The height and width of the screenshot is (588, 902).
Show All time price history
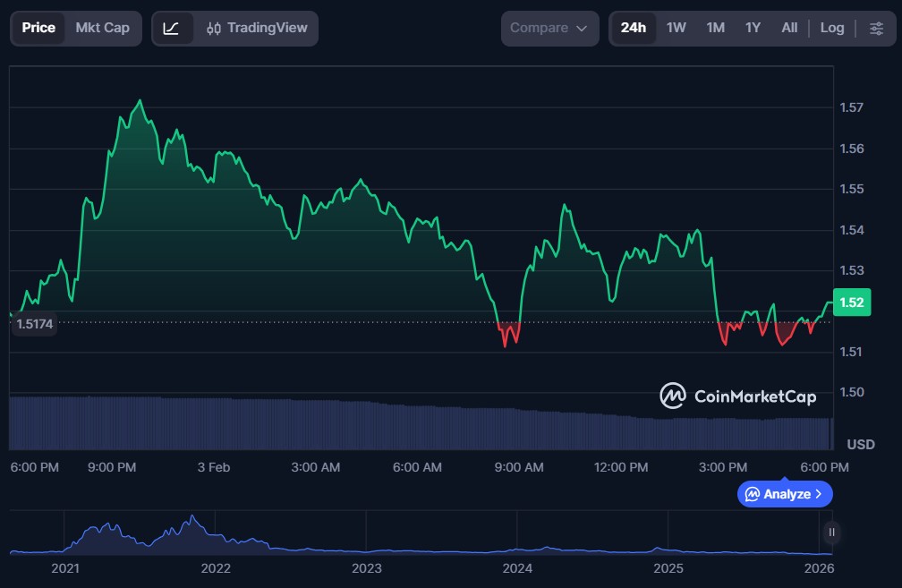(x=788, y=29)
